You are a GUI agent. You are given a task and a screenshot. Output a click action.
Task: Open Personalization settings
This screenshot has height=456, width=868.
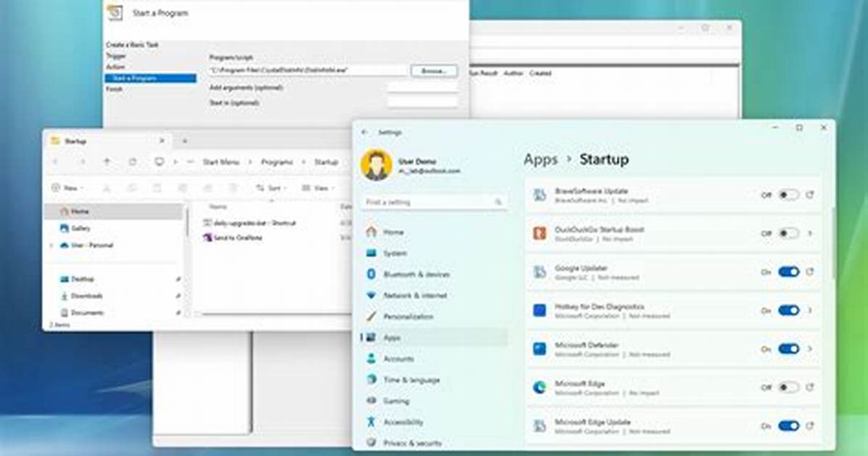click(433, 317)
